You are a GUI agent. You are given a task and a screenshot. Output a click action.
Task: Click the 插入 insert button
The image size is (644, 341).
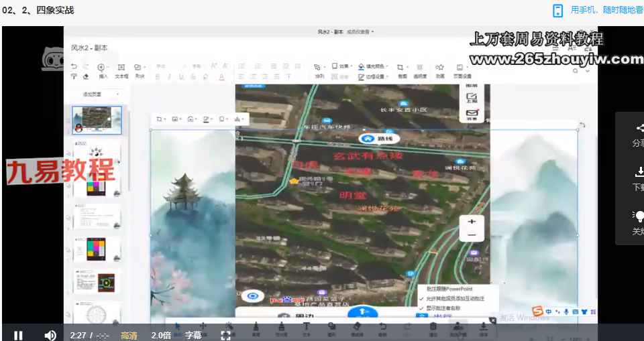click(x=103, y=70)
